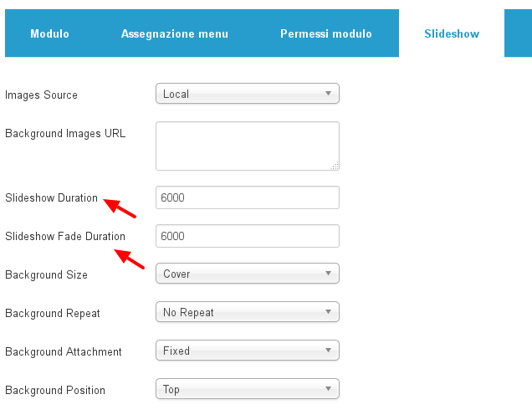532x420 pixels.
Task: Focus the Background Images URL textarea
Action: [248, 146]
